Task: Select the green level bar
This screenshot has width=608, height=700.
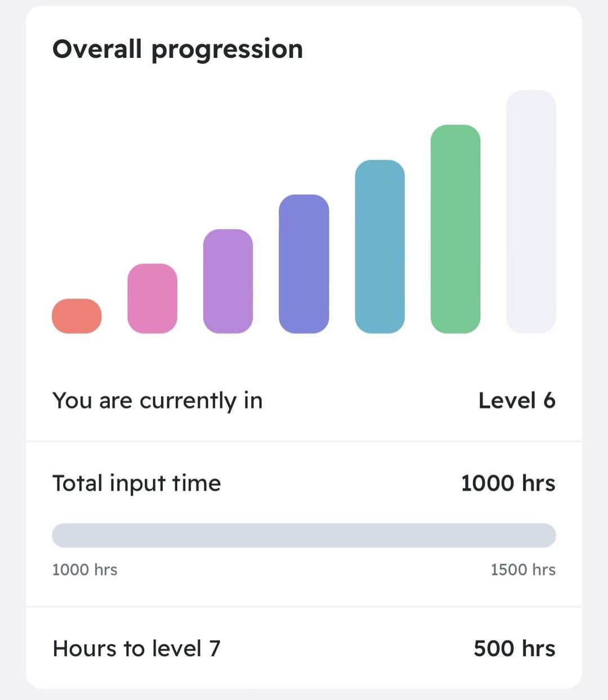Action: [455, 229]
